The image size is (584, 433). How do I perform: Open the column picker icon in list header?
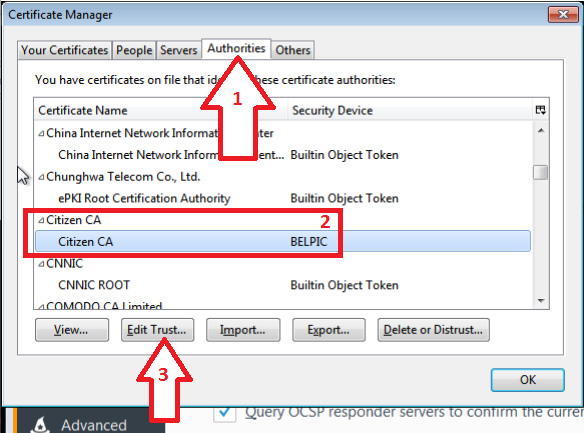coord(540,110)
